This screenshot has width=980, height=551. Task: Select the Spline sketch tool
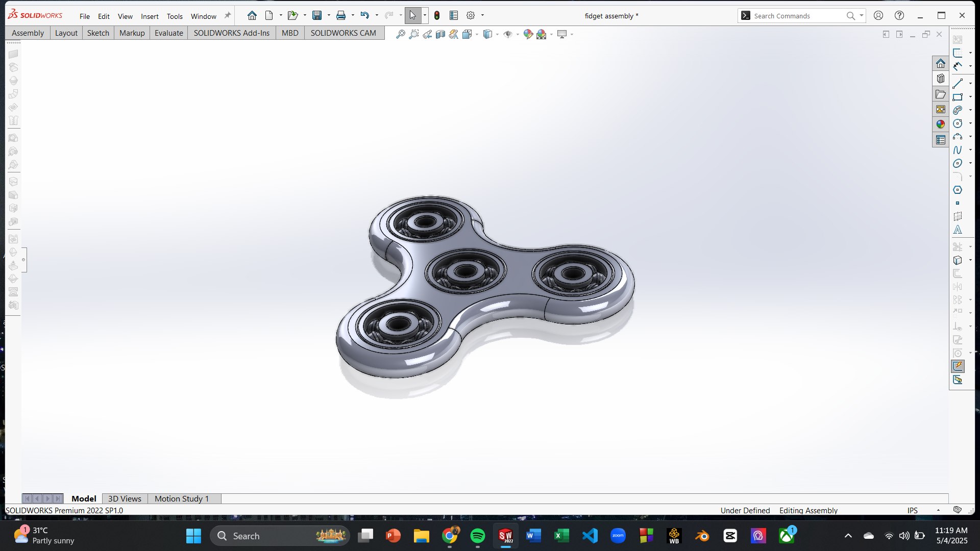click(x=958, y=150)
